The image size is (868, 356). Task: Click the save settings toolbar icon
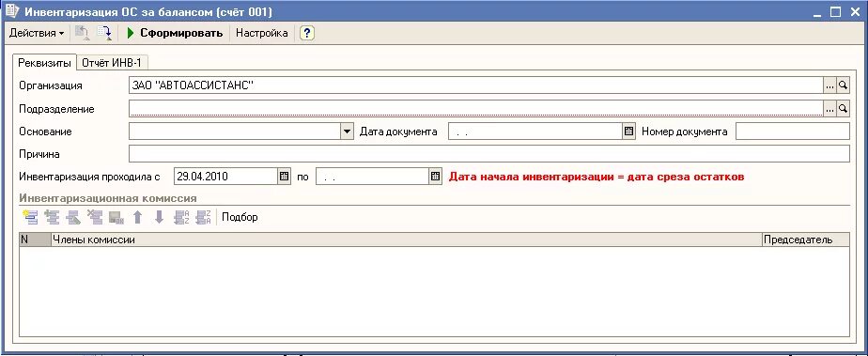[104, 33]
